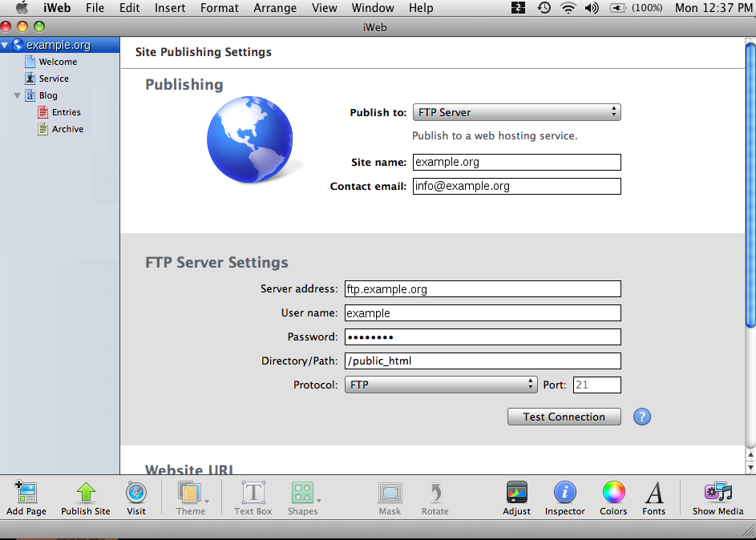Open the Shapes dropdown arrow
Image resolution: width=756 pixels, height=540 pixels.
(319, 501)
